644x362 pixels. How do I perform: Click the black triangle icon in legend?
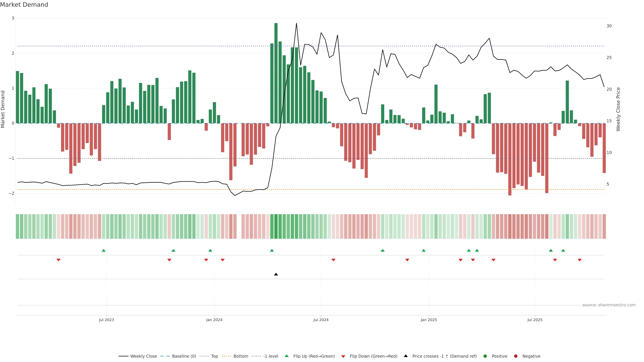tap(406, 356)
